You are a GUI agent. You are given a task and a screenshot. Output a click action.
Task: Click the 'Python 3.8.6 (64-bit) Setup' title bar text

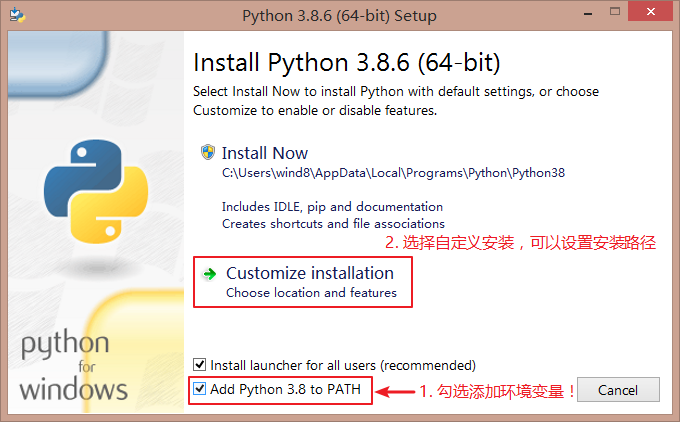[339, 16]
